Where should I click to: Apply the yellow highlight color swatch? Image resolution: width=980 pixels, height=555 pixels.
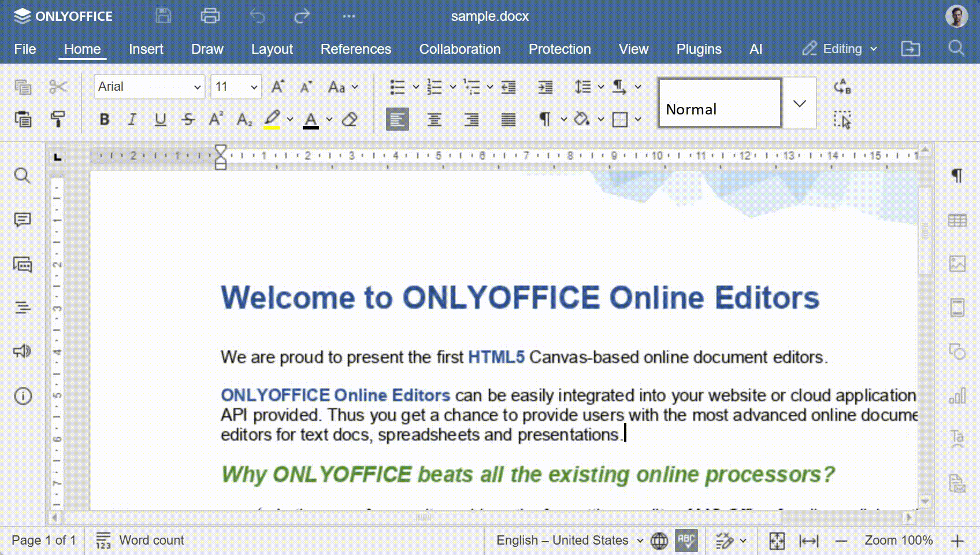[272, 119]
